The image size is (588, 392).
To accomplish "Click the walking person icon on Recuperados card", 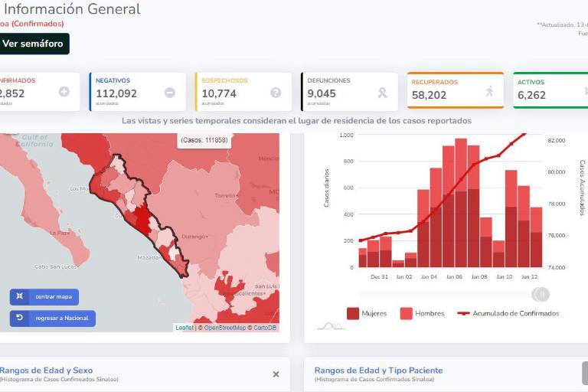I will (x=489, y=92).
